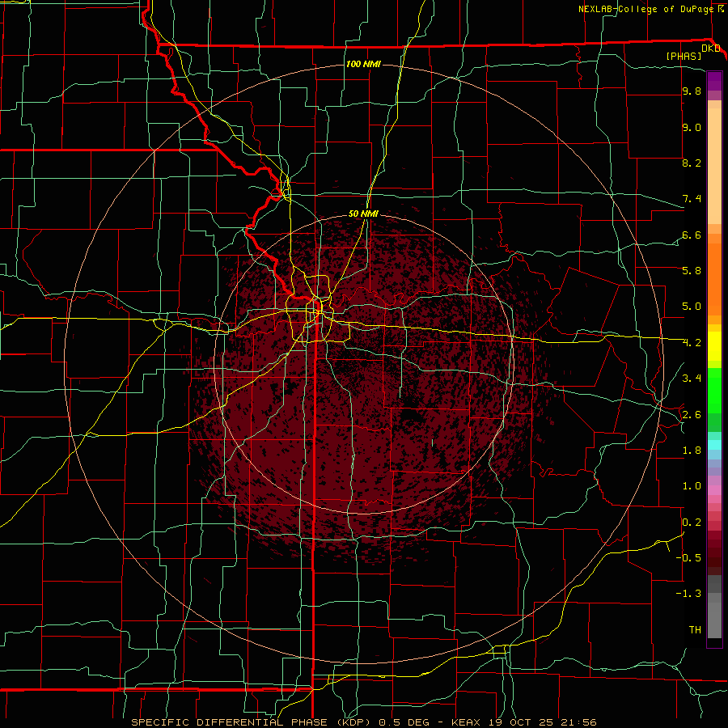Click the 5.0 value on the color scale
This screenshot has width=728, height=728.
point(692,307)
